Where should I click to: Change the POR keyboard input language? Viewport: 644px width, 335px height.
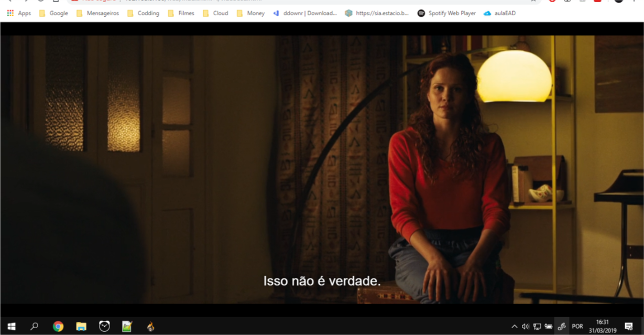tap(577, 326)
